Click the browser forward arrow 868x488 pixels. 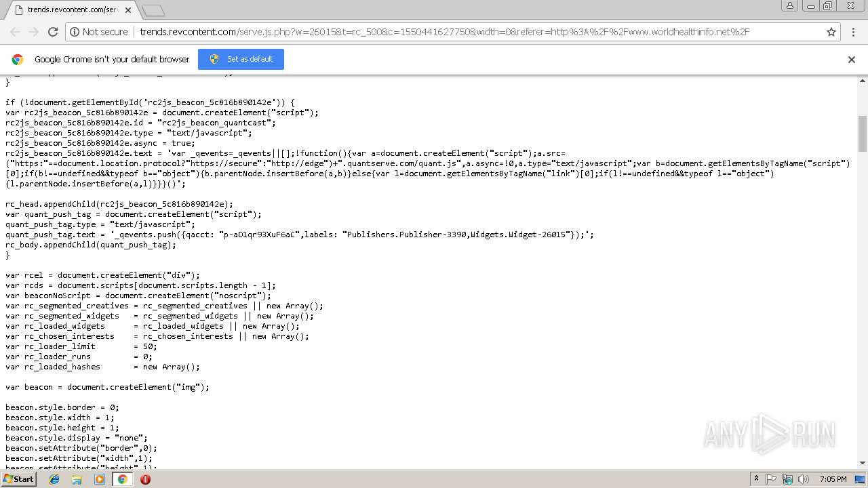pos(34,32)
